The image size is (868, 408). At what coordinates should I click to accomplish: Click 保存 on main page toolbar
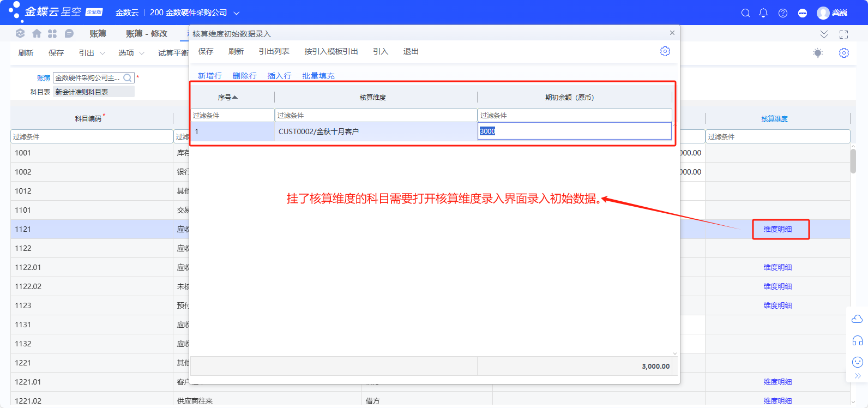tap(56, 53)
